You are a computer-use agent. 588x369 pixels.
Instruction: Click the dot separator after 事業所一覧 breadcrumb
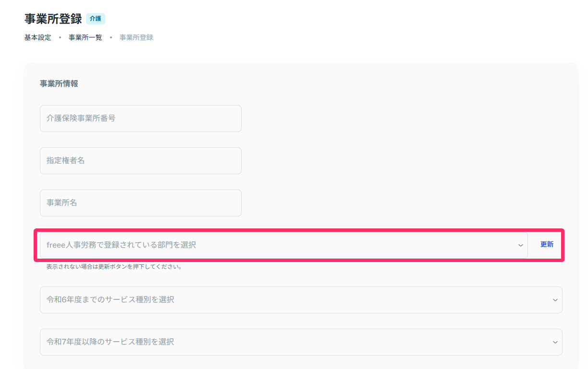[x=111, y=37]
